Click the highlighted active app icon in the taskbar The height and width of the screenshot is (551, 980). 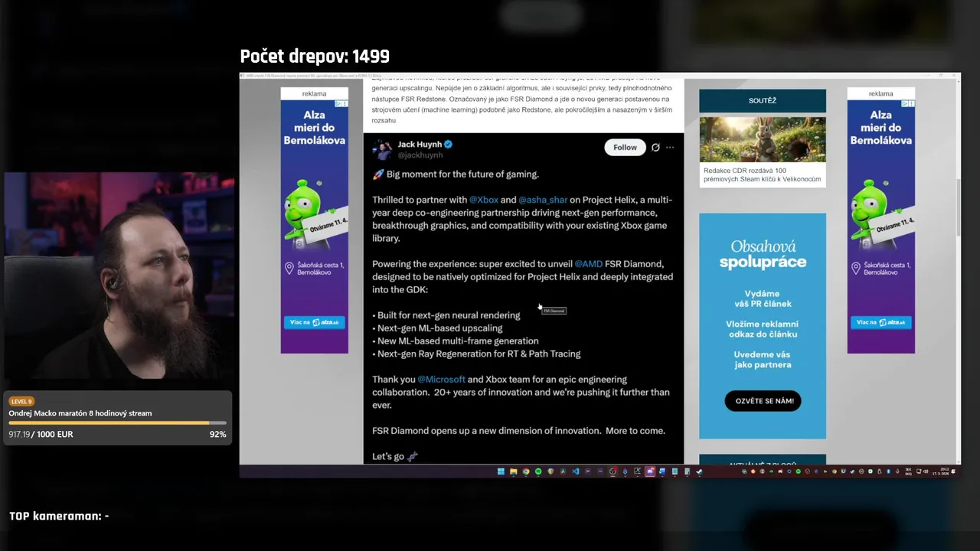point(650,471)
